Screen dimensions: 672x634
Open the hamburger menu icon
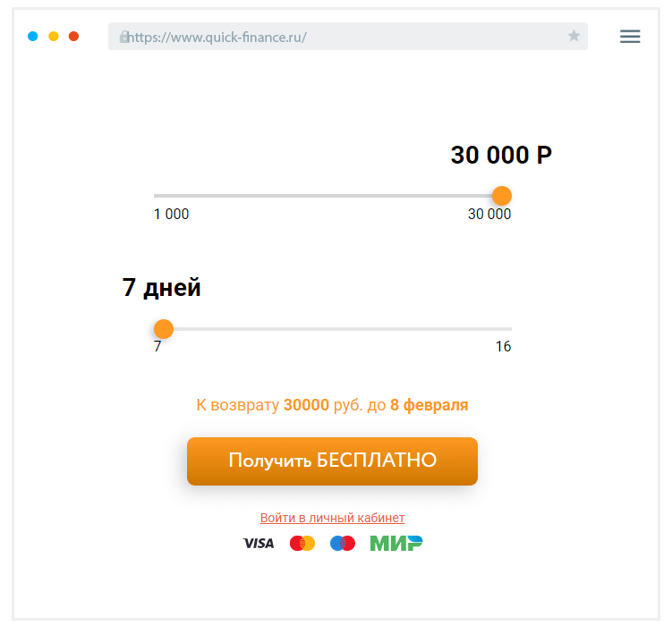pyautogui.click(x=630, y=37)
